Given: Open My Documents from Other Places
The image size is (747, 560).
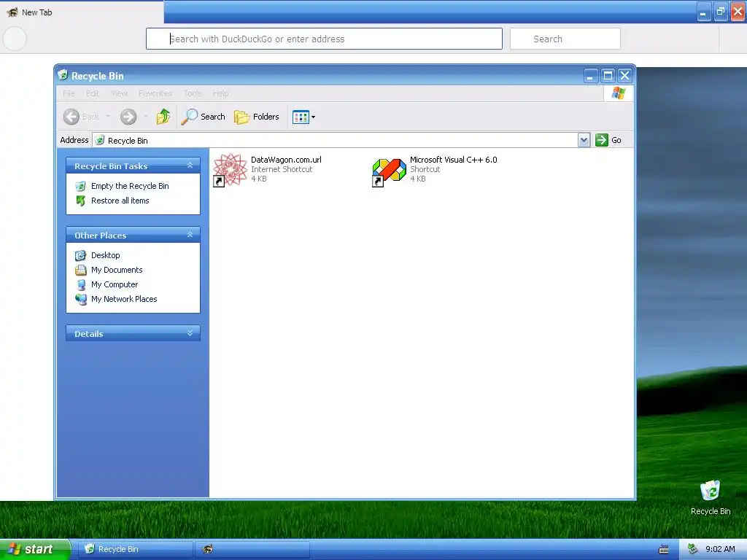Looking at the screenshot, I should click(x=117, y=270).
